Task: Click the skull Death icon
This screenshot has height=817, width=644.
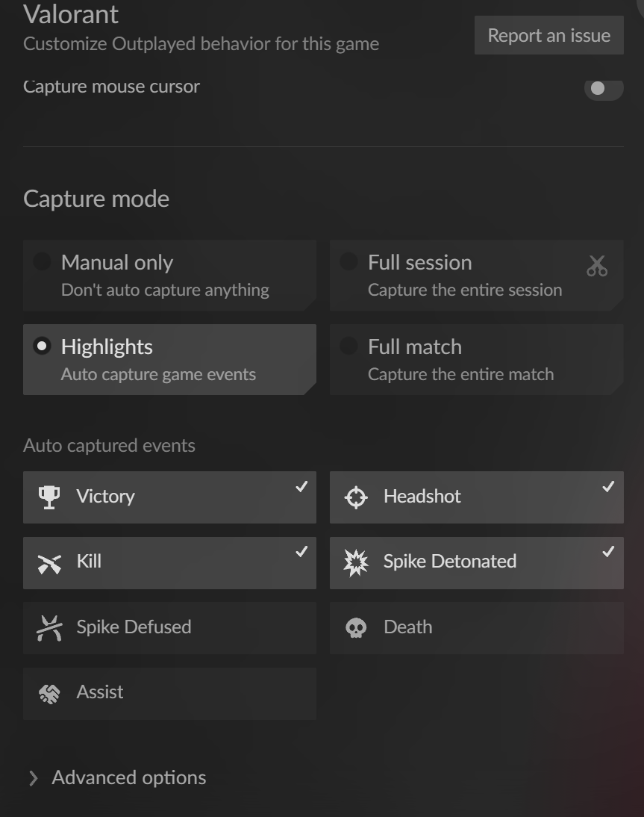Action: 356,628
